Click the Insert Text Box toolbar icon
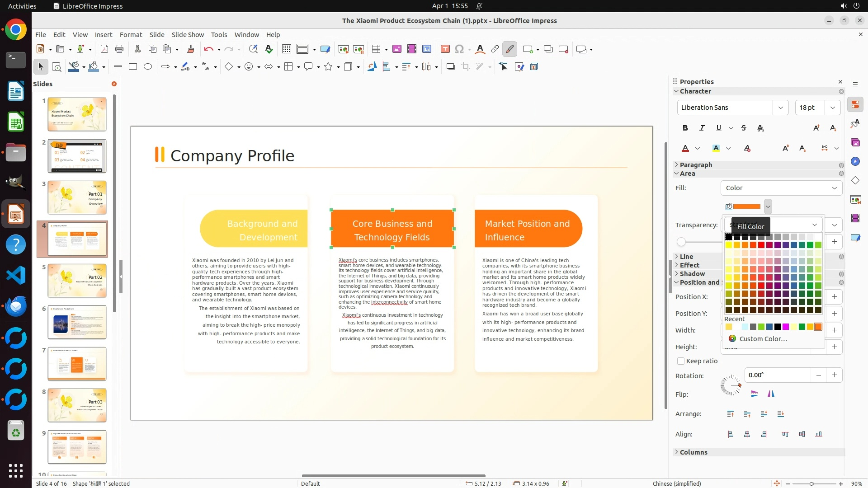868x488 pixels. [x=445, y=49]
